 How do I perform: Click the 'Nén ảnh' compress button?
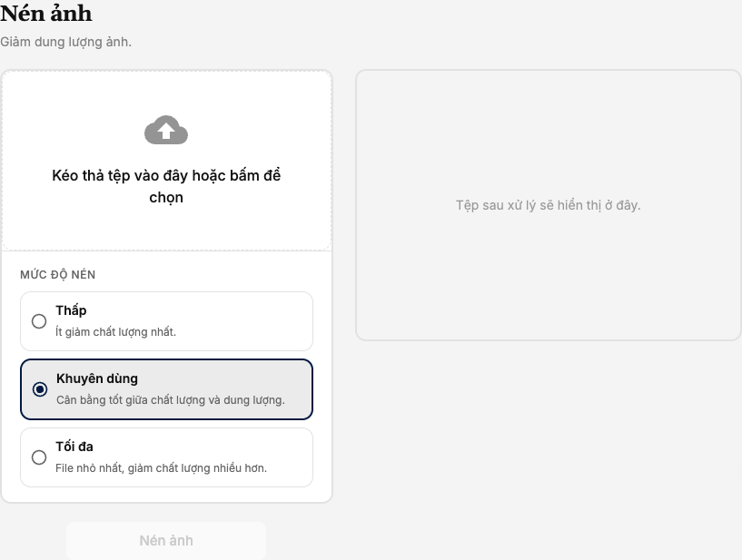[166, 541]
